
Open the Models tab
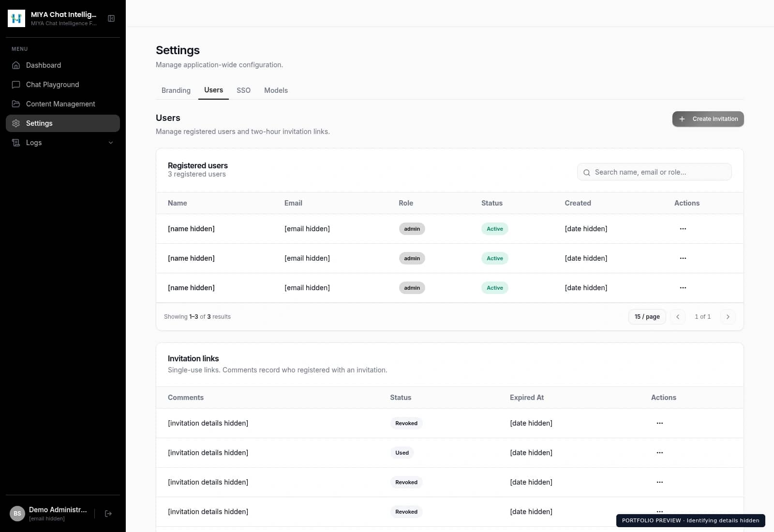coord(276,90)
